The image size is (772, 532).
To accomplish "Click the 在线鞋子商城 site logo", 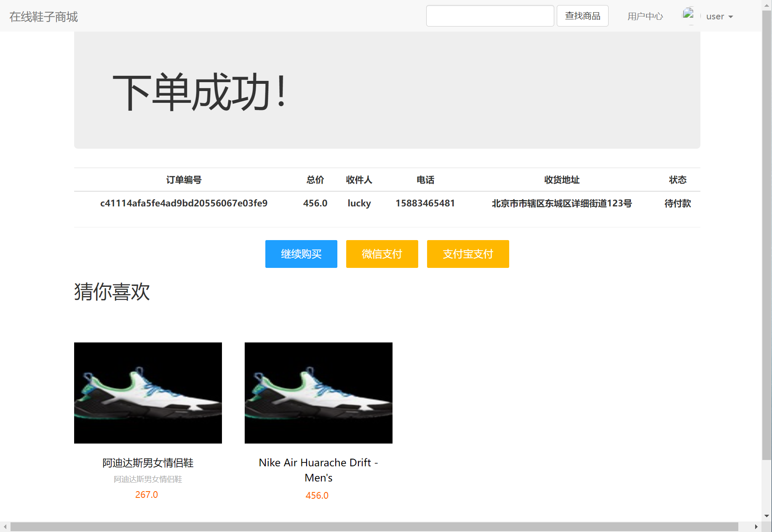I will 43,16.
